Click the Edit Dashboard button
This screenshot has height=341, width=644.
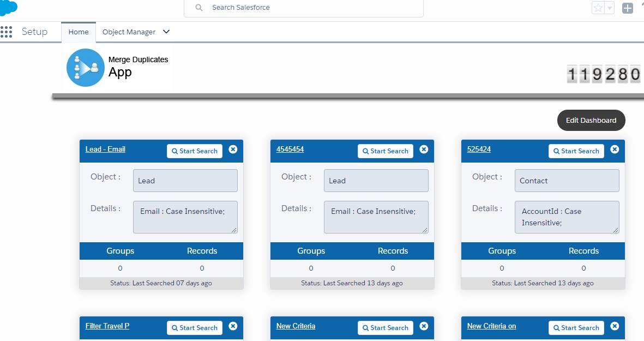(591, 121)
